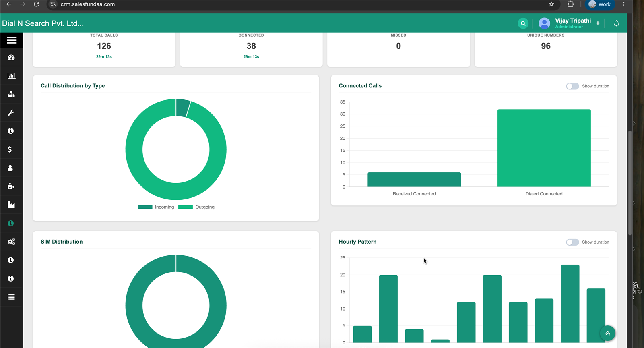Click the Unique Numbers value 96
The height and width of the screenshot is (348, 644).
(x=546, y=46)
